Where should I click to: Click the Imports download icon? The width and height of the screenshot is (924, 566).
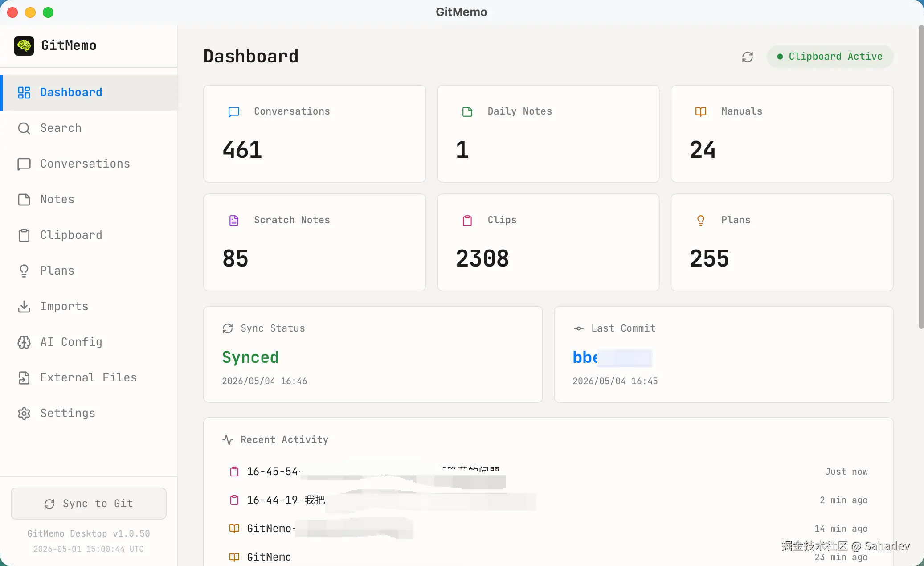click(x=24, y=306)
